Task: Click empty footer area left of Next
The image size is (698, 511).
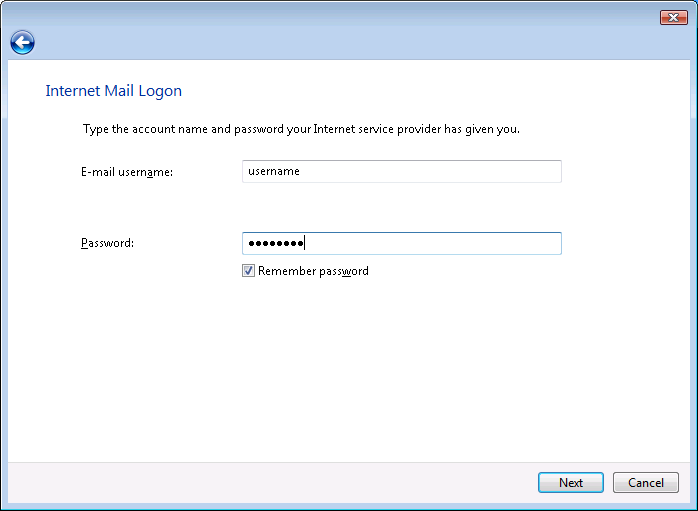Action: coord(270,482)
